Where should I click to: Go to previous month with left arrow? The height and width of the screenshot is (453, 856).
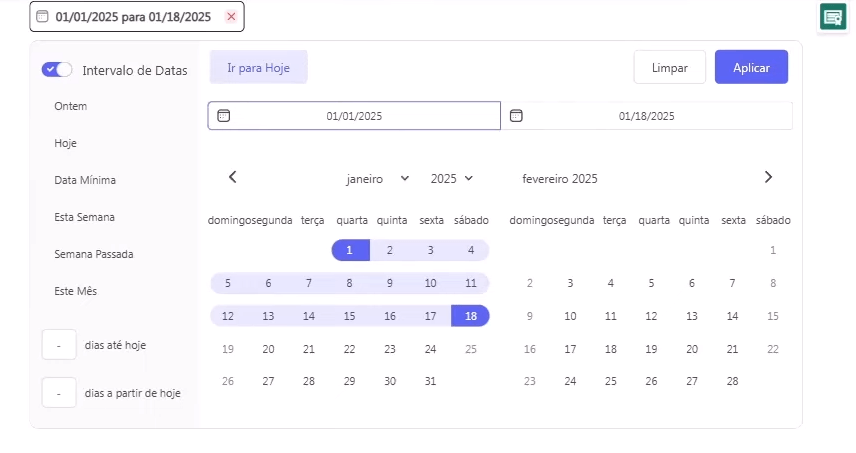(233, 177)
